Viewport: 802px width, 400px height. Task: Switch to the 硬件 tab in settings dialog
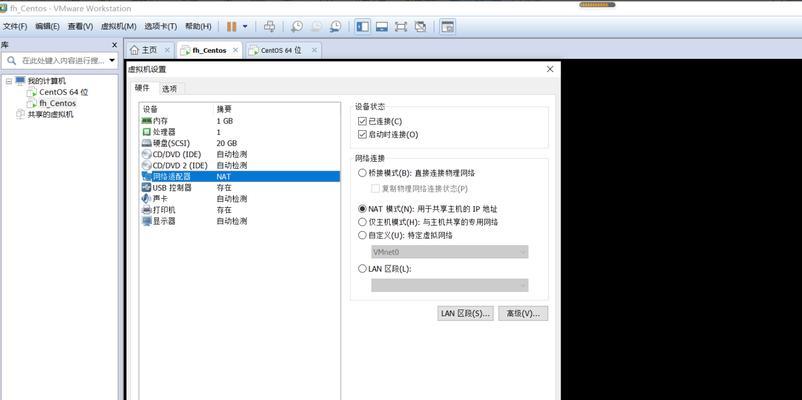[x=142, y=88]
